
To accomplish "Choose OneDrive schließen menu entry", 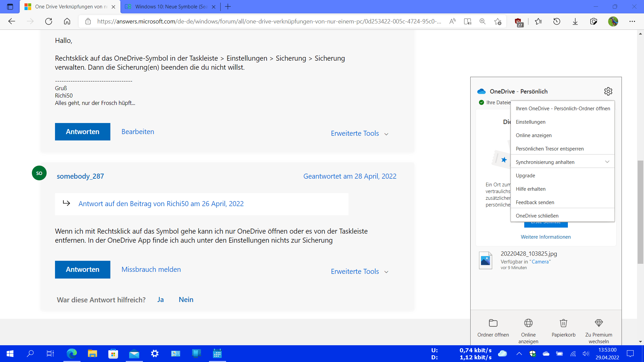I will 537,216.
